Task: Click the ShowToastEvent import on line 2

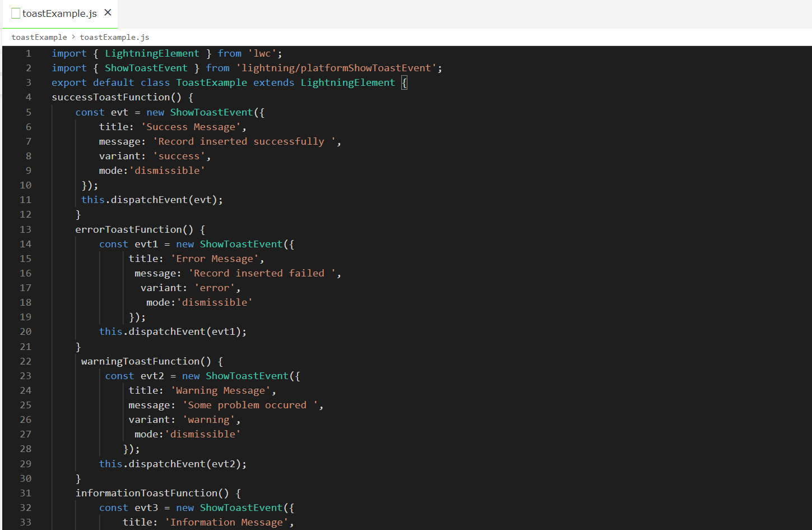Action: (x=146, y=68)
